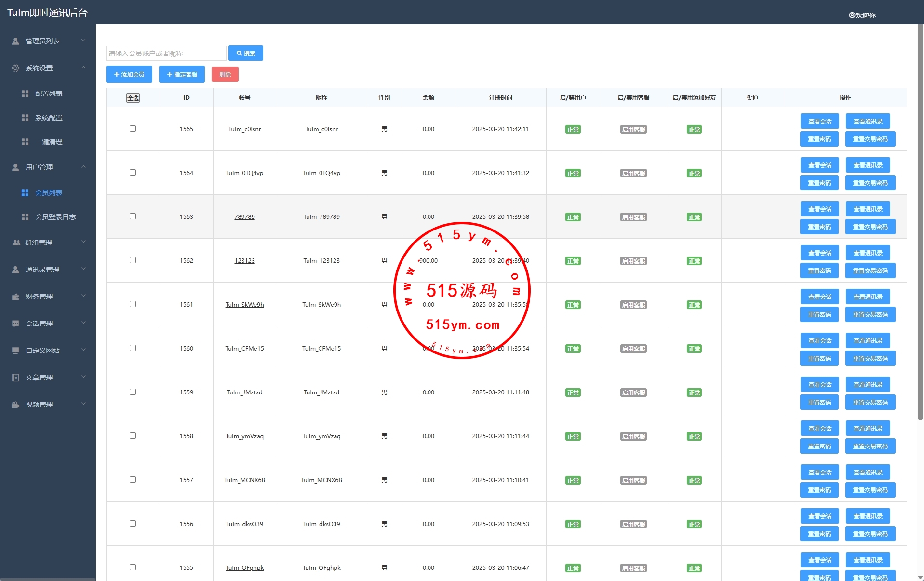Open account link Tulm_SkWe9h

coord(244,305)
